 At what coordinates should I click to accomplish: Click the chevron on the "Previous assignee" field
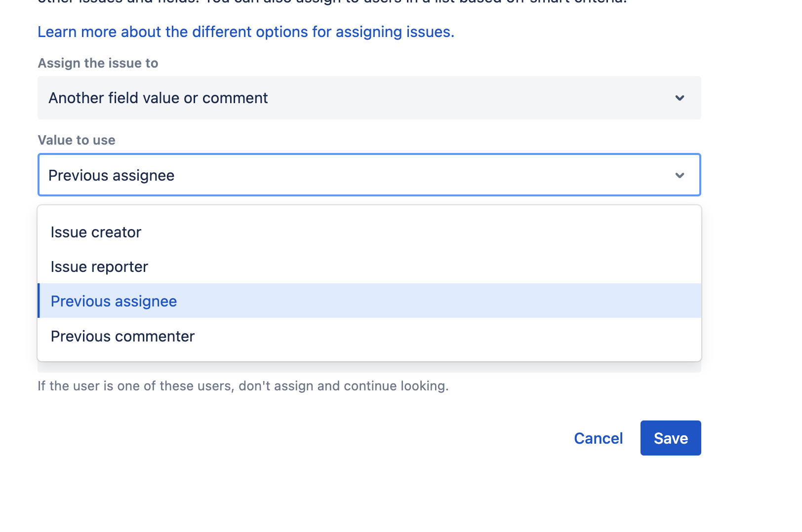coord(680,175)
